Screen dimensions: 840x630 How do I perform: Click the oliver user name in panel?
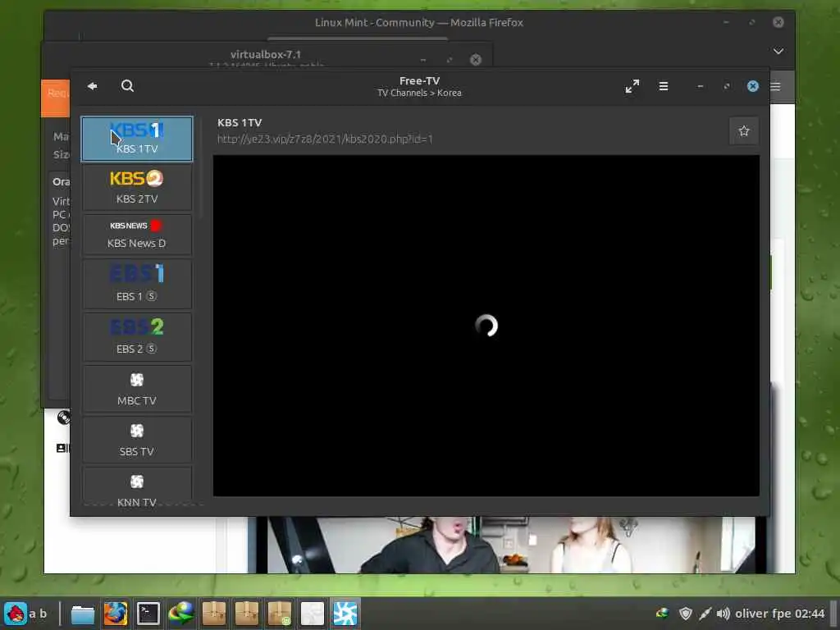[751, 614]
